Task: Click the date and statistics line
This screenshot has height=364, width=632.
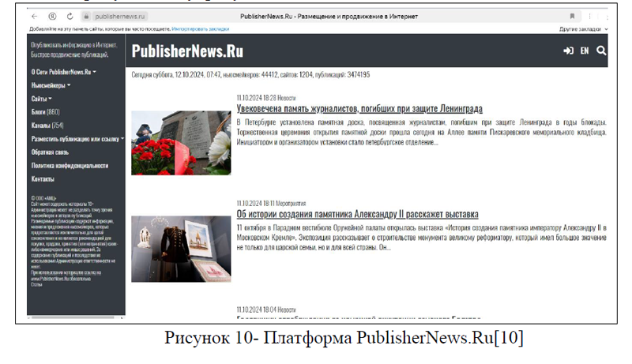Action: [250, 74]
